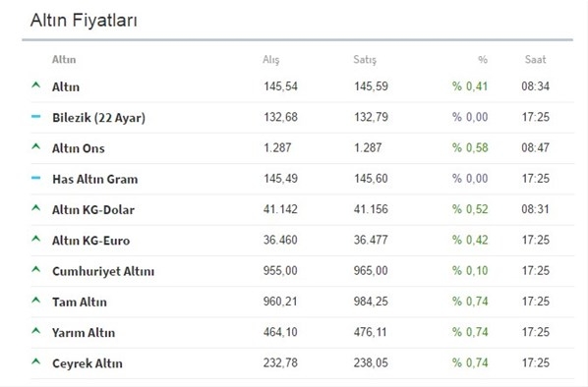The width and height of the screenshot is (588, 387).
Task: Click the blue dash icon beside Has Altın Gram
Action: click(x=36, y=178)
